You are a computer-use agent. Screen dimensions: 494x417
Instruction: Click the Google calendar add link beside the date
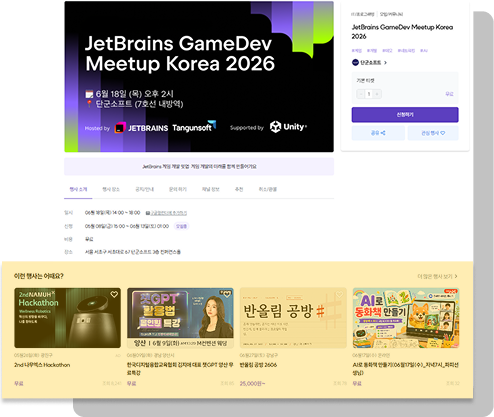tap(166, 213)
